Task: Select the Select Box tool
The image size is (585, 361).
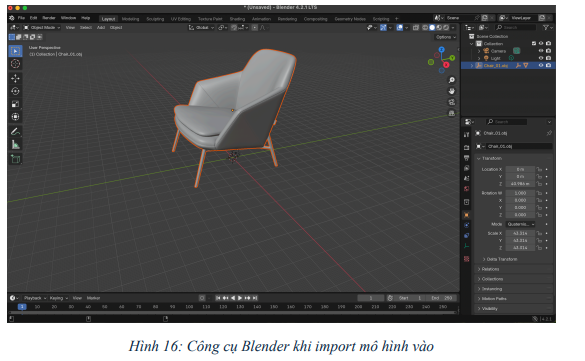Action: tap(15, 51)
